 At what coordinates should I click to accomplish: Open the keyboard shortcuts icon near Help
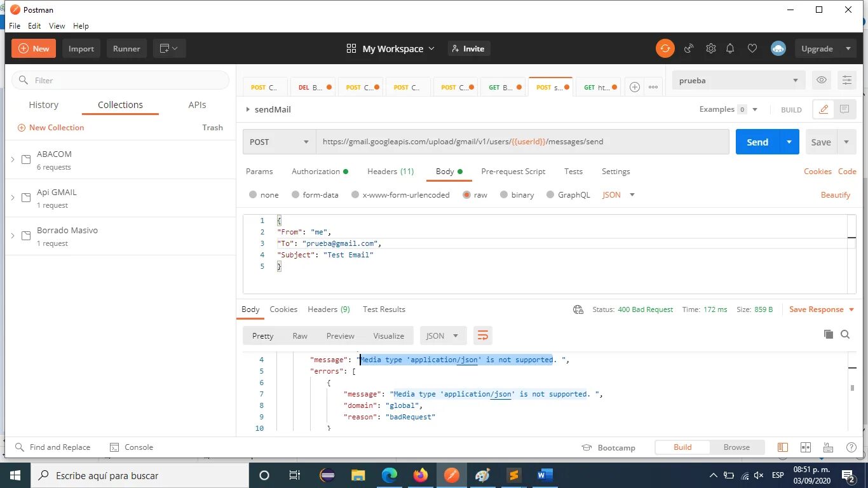point(828,447)
